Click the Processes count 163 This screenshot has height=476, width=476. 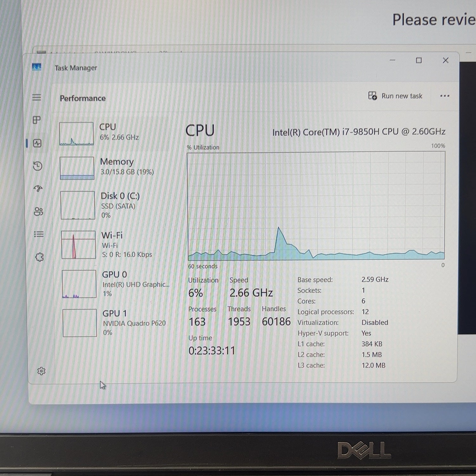[x=197, y=322]
